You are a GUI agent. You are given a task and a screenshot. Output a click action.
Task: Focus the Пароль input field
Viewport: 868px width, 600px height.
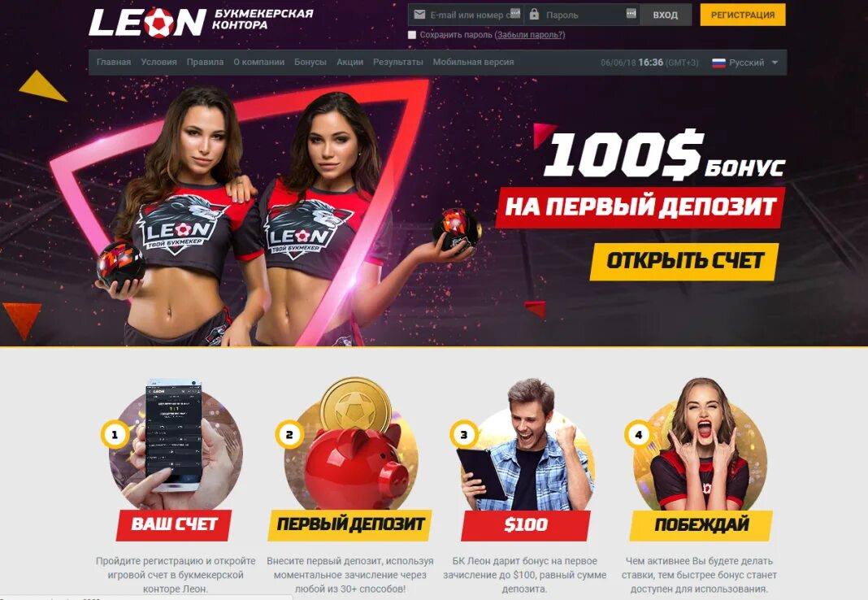pyautogui.click(x=582, y=15)
